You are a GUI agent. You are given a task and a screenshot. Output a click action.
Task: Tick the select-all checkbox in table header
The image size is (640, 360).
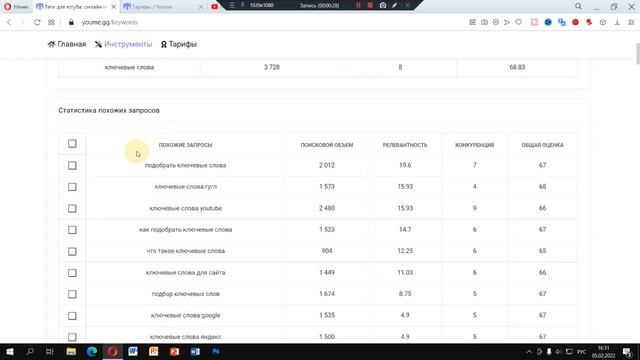72,144
